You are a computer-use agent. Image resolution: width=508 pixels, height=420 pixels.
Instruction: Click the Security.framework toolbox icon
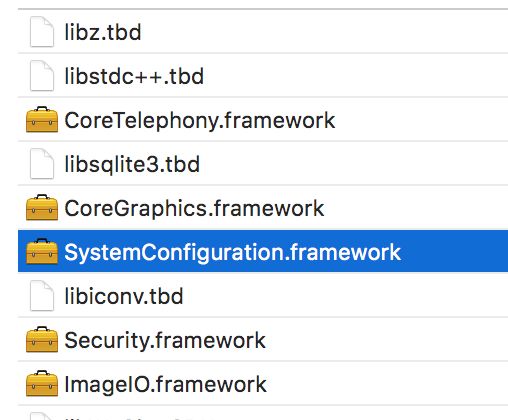[x=42, y=339]
